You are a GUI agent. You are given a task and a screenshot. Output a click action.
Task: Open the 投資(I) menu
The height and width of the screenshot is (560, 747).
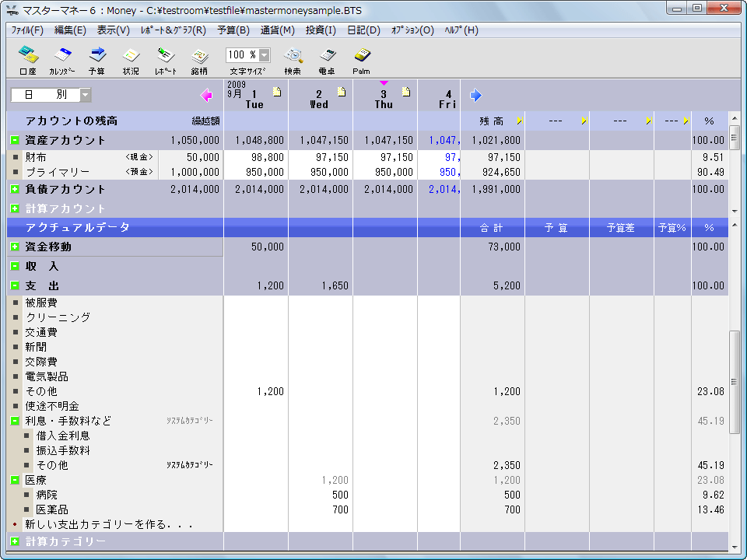point(321,30)
